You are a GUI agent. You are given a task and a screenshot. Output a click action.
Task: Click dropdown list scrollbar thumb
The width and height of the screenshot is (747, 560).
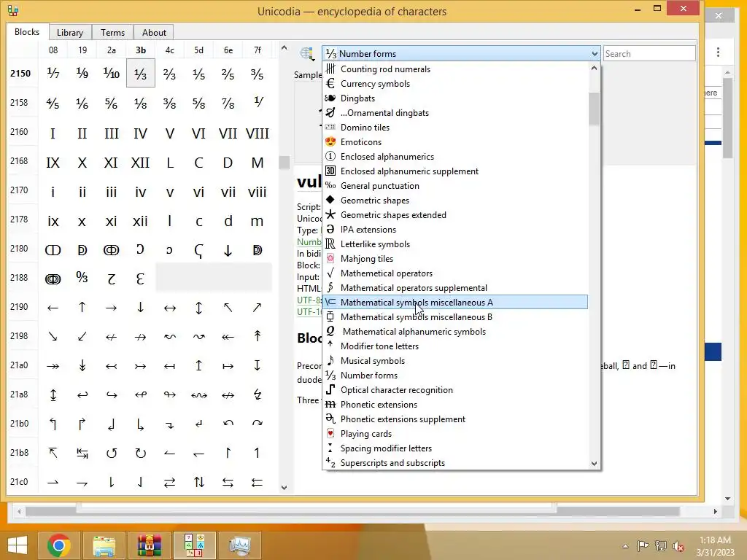pyautogui.click(x=594, y=109)
